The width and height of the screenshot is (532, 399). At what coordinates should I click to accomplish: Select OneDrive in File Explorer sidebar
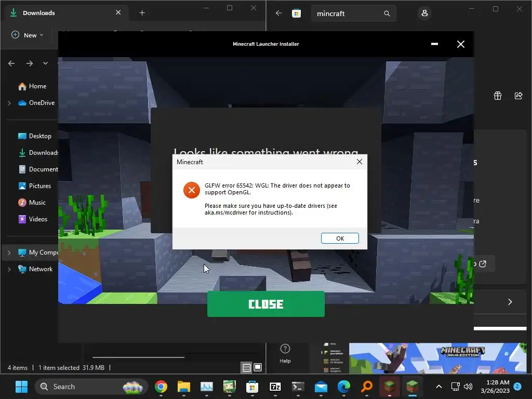36,103
